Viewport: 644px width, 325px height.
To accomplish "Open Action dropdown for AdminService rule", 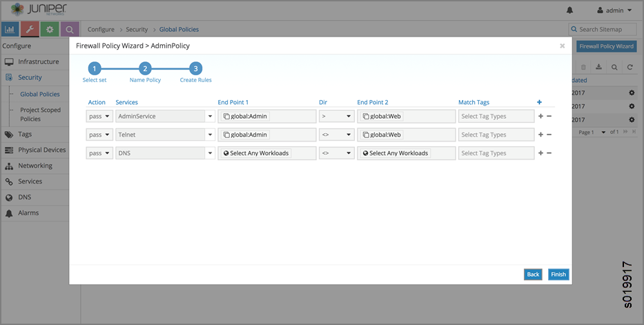I will click(x=99, y=116).
